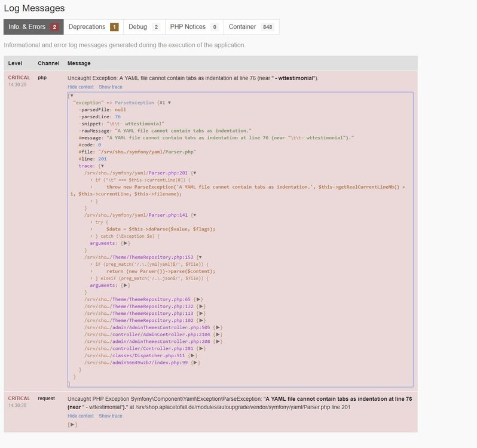This screenshot has width=477, height=448.
Task: Show trace of the php channel message
Action: tap(111, 87)
